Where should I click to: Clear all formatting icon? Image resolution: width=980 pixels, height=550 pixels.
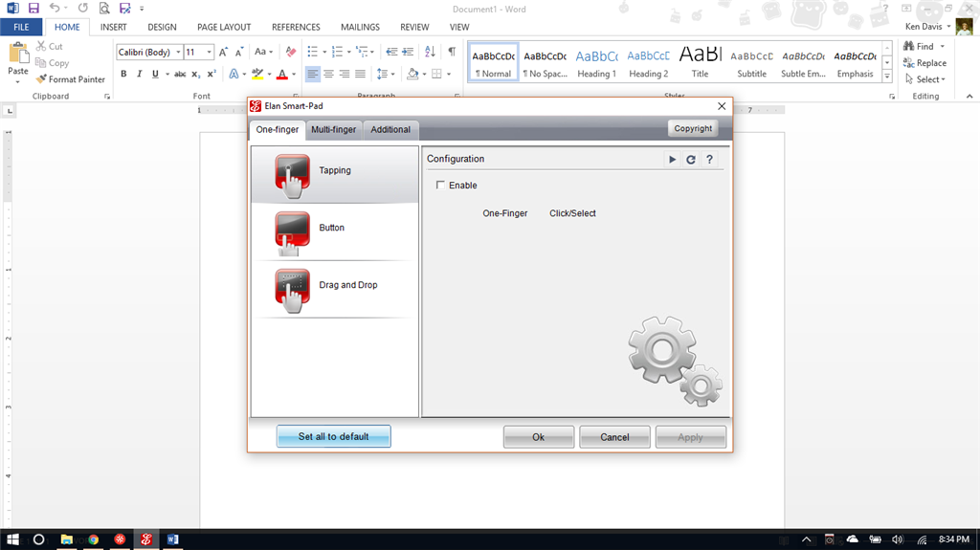point(291,52)
